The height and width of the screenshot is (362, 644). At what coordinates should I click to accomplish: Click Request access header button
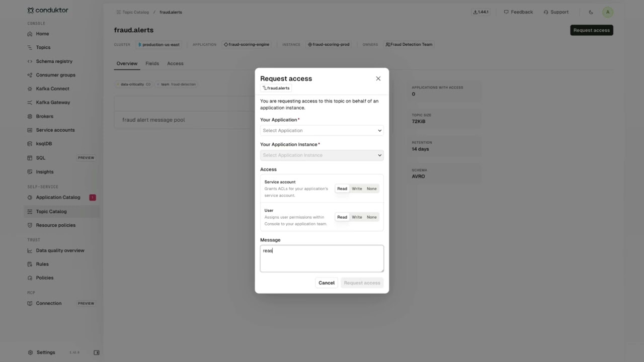click(592, 30)
